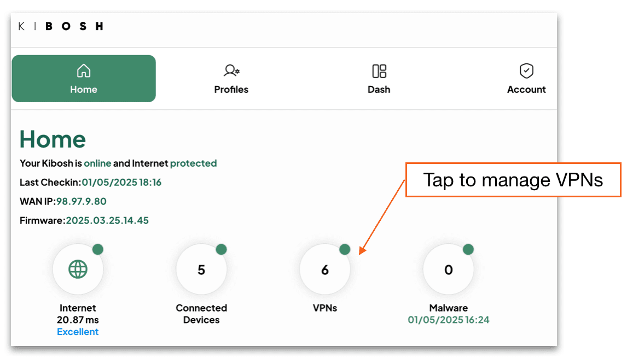Screen dimensions: 627x364
Task: Click the 'Excellent' internet rating
Action: tap(78, 332)
